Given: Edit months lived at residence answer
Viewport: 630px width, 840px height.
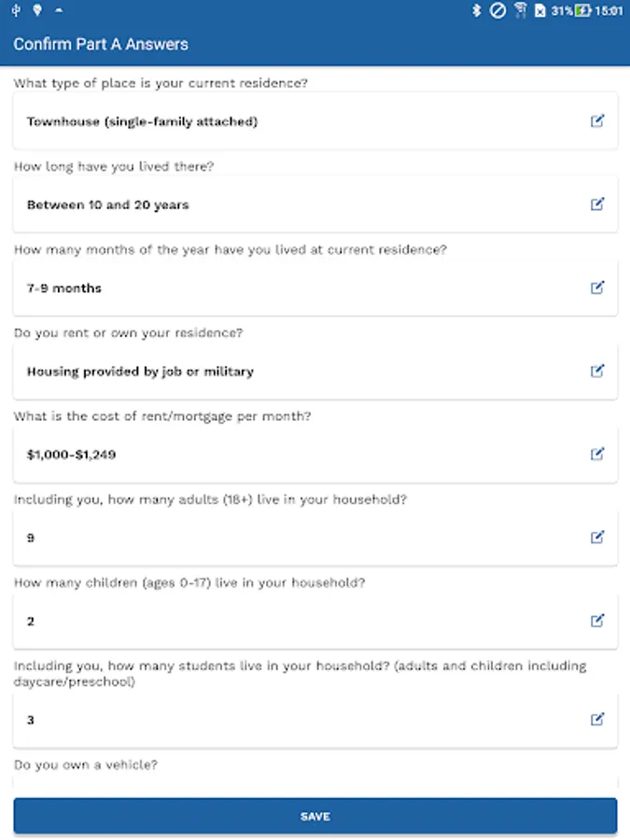Looking at the screenshot, I should click(597, 287).
